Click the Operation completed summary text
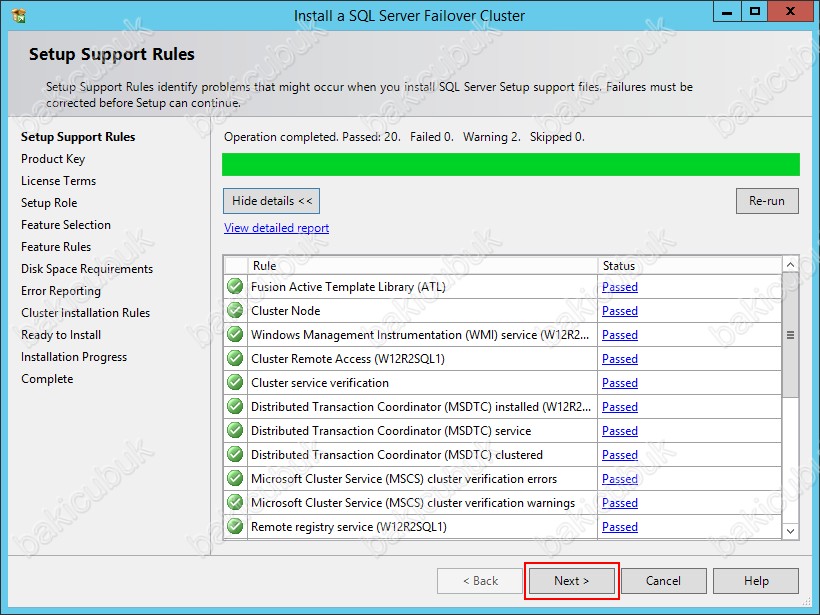The image size is (820, 615). [x=404, y=137]
